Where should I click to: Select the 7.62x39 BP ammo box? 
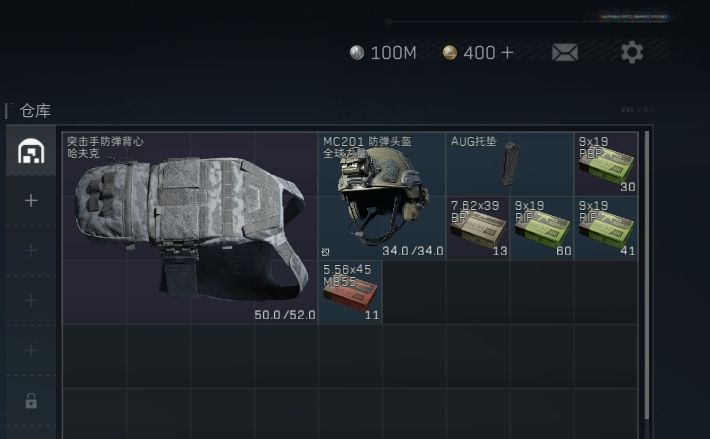click(x=478, y=228)
